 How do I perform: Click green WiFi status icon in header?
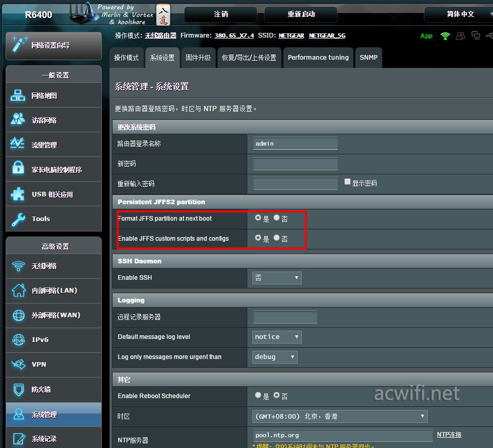445,36
